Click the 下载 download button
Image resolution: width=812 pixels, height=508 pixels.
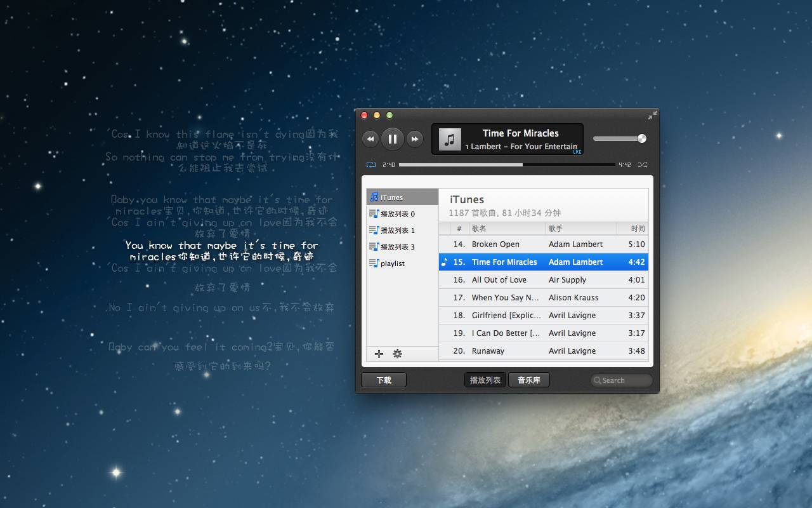pyautogui.click(x=384, y=380)
